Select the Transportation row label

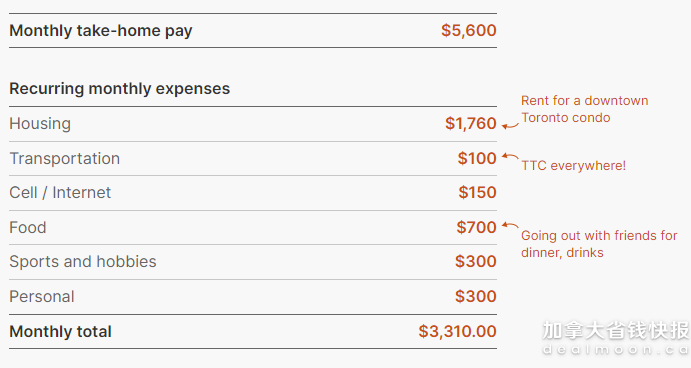coord(65,158)
